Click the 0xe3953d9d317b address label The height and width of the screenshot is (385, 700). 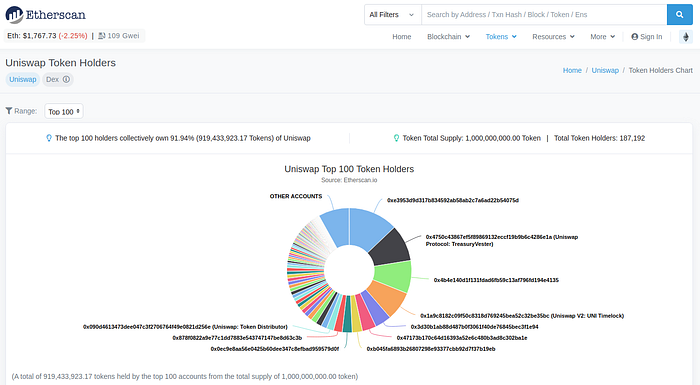coord(453,201)
